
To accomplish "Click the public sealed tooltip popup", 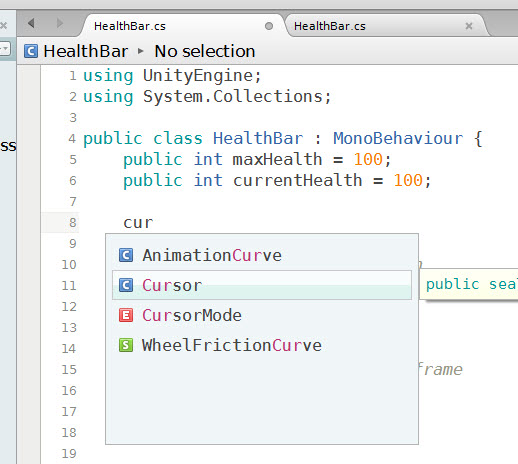I will (x=469, y=284).
